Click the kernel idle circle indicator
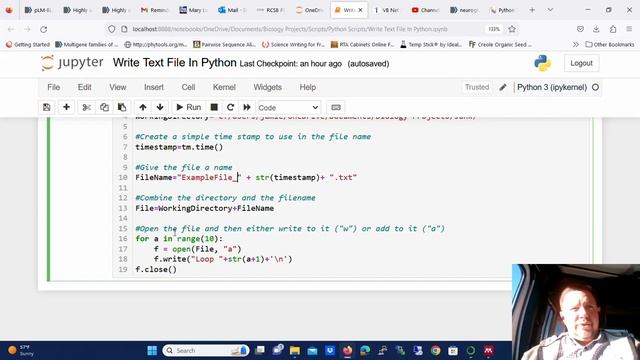 (596, 87)
